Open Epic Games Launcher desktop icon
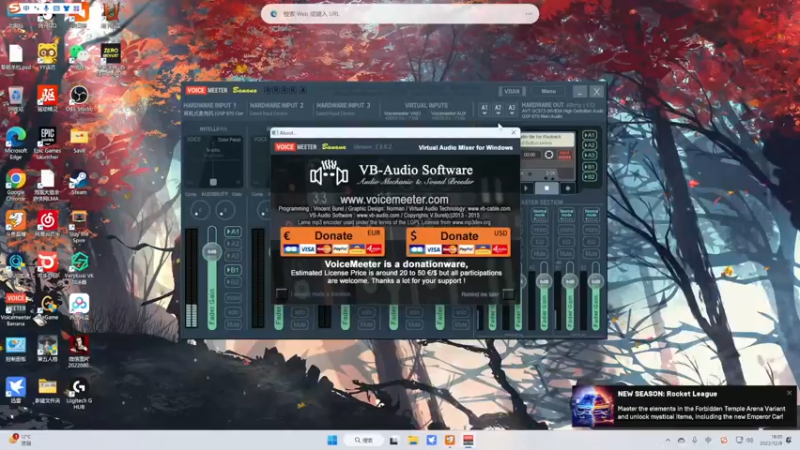Viewport: 800px width, 450px height. (x=47, y=142)
